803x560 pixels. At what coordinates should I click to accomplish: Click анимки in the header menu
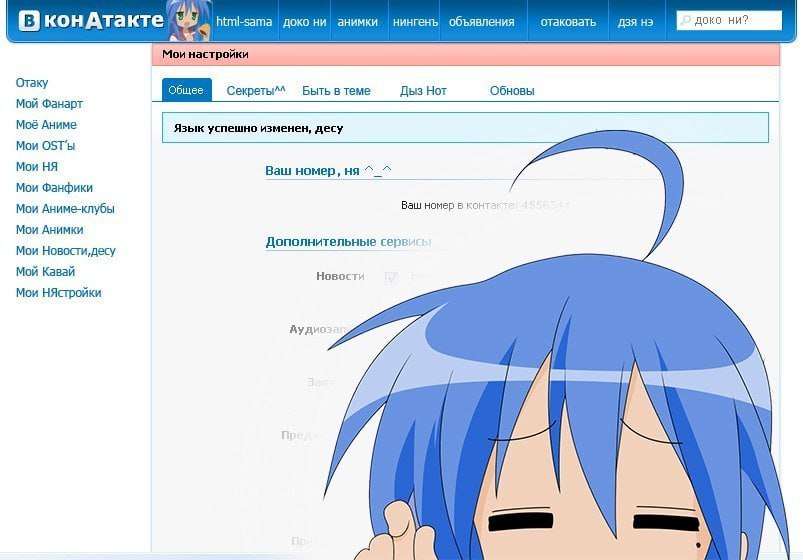357,22
